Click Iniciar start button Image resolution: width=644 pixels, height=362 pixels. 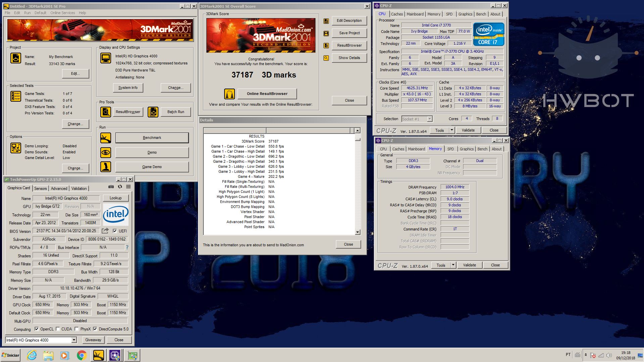coord(11,355)
